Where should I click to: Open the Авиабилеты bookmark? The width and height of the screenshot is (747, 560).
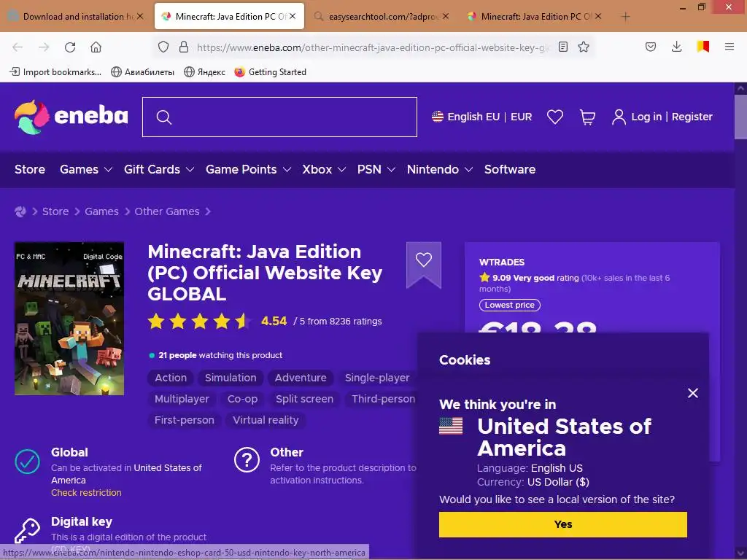(x=142, y=72)
